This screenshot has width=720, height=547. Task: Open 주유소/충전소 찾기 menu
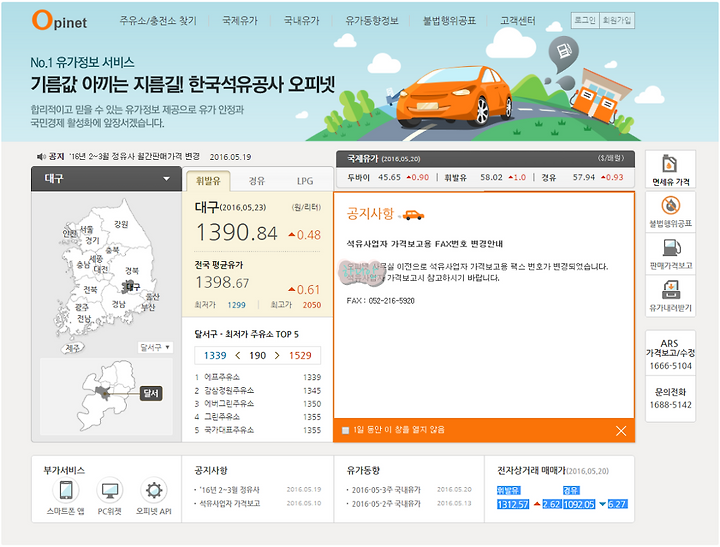click(158, 21)
